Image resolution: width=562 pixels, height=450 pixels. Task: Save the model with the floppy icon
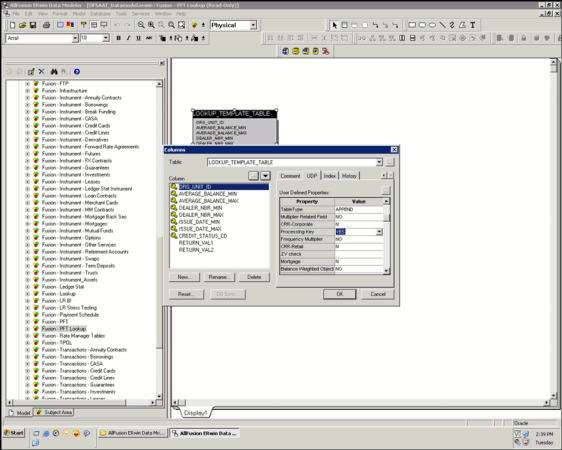(x=33, y=25)
